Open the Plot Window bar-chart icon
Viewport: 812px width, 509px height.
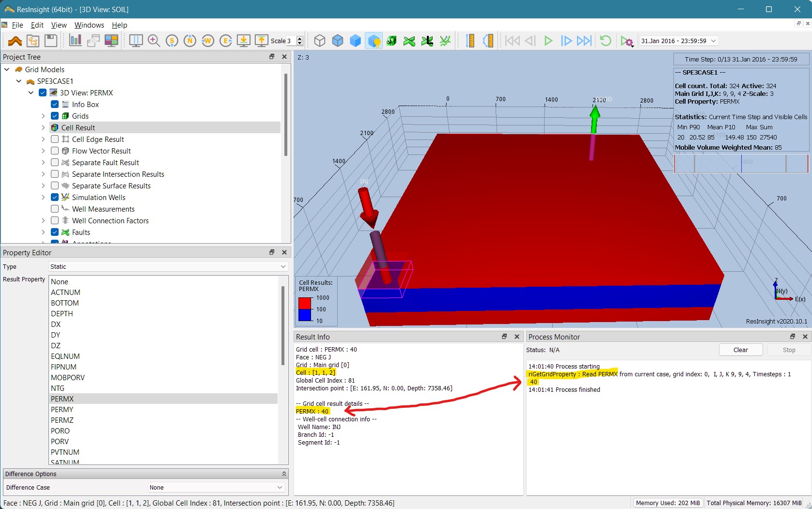coord(76,41)
